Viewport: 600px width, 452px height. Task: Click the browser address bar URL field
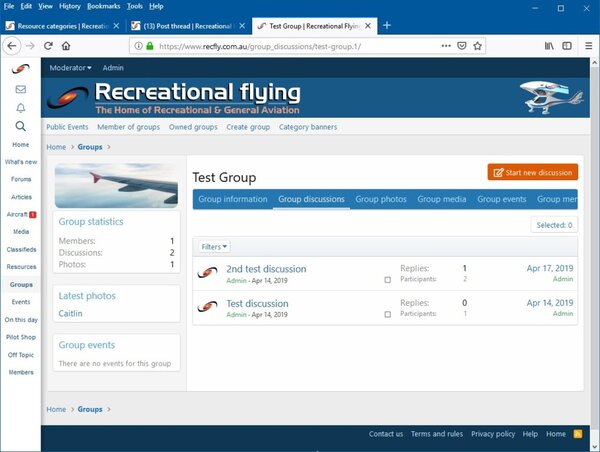pyautogui.click(x=290, y=46)
